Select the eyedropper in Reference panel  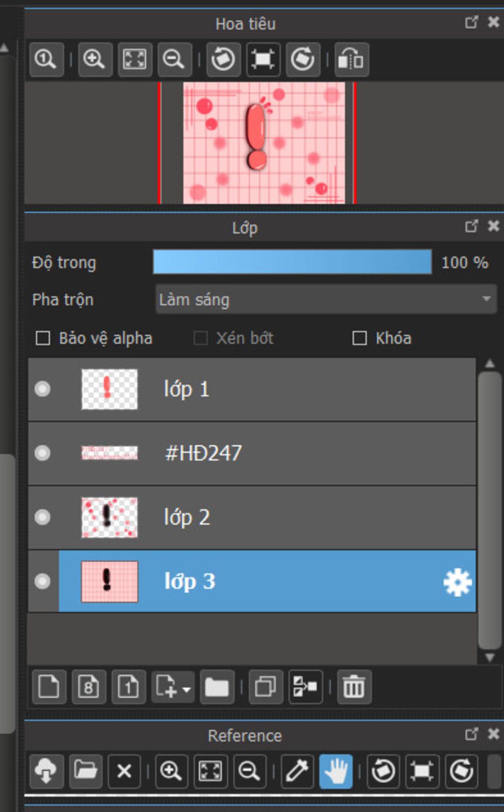(297, 771)
